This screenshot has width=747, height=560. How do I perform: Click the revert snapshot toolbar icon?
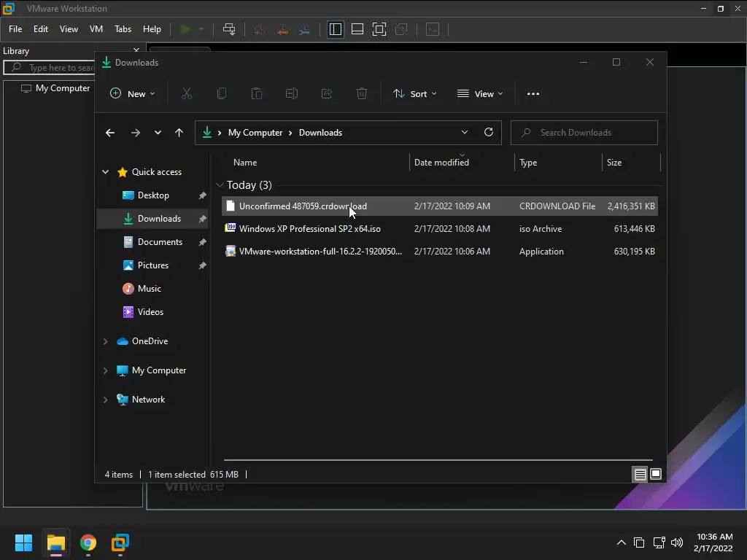(282, 29)
